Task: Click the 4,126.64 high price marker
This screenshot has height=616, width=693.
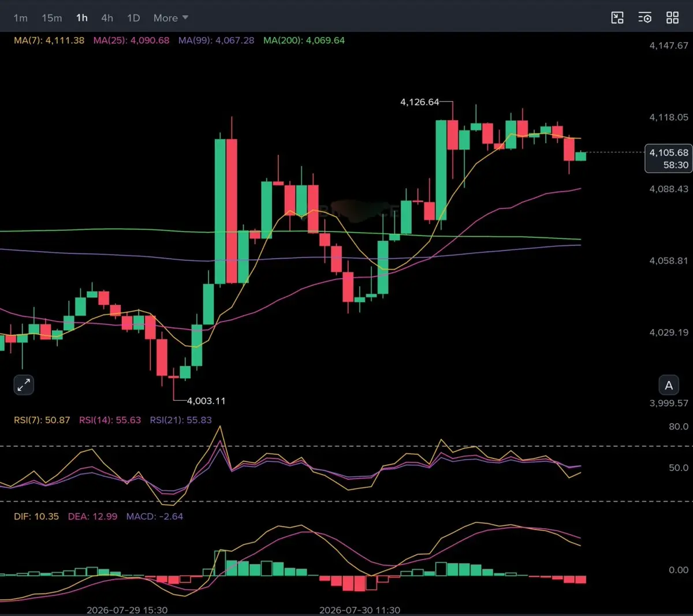Action: coord(420,102)
